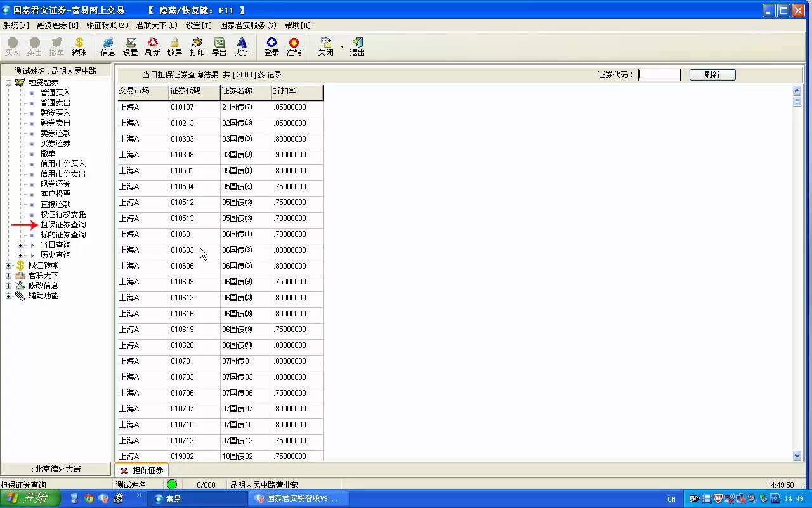Click the 证券代码 column header
The height and width of the screenshot is (508, 812).
point(194,92)
